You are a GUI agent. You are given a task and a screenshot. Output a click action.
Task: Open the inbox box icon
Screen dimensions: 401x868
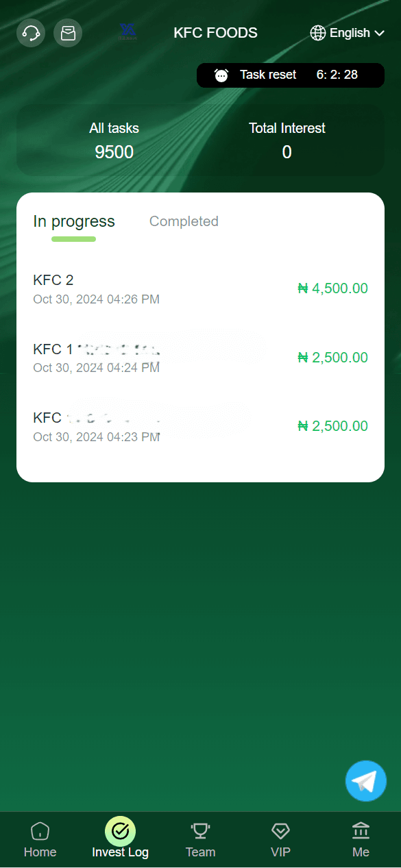click(x=68, y=33)
